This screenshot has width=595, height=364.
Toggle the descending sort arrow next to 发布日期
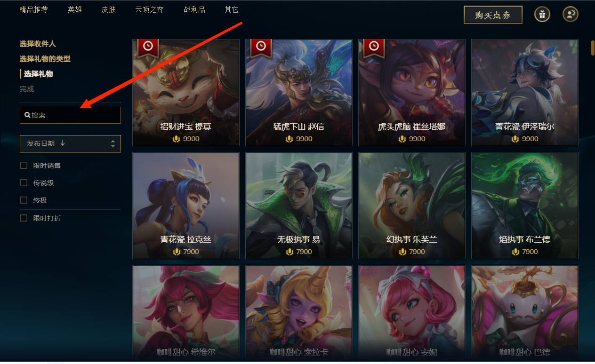[63, 143]
